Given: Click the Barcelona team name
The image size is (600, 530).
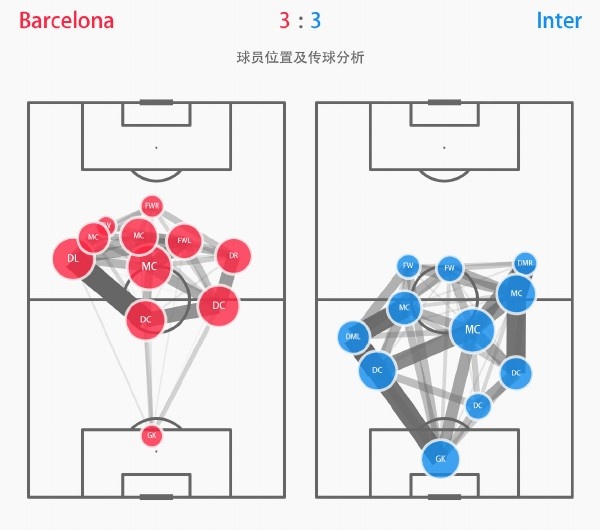Looking at the screenshot, I should pyautogui.click(x=67, y=21).
